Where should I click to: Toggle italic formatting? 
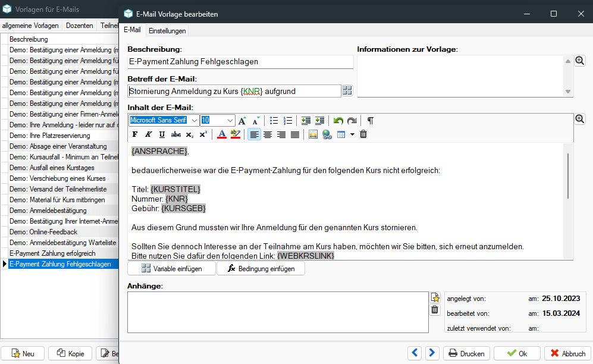click(149, 134)
